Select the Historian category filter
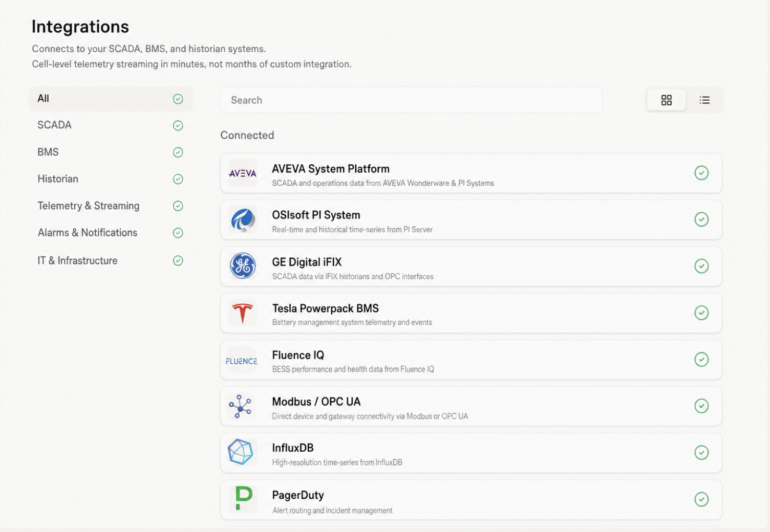 pyautogui.click(x=58, y=179)
